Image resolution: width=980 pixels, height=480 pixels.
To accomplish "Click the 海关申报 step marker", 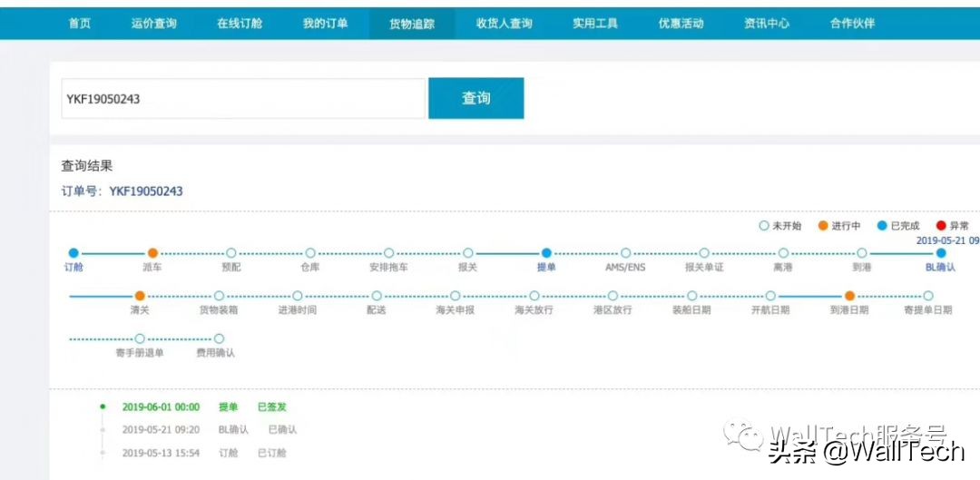I will [455, 296].
